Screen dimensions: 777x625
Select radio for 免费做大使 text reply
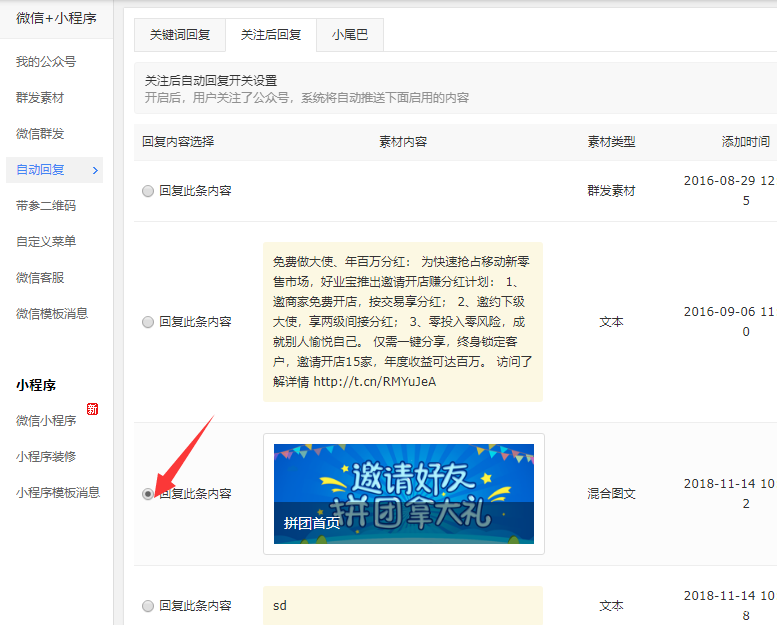click(x=148, y=322)
